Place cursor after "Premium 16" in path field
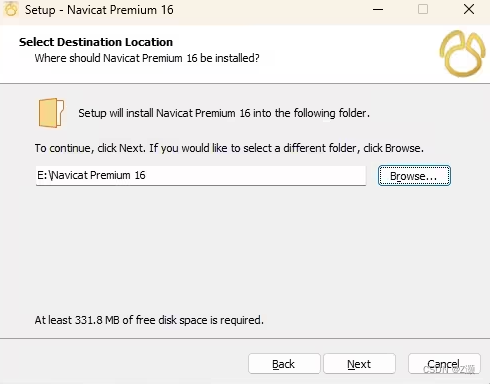 (147, 175)
